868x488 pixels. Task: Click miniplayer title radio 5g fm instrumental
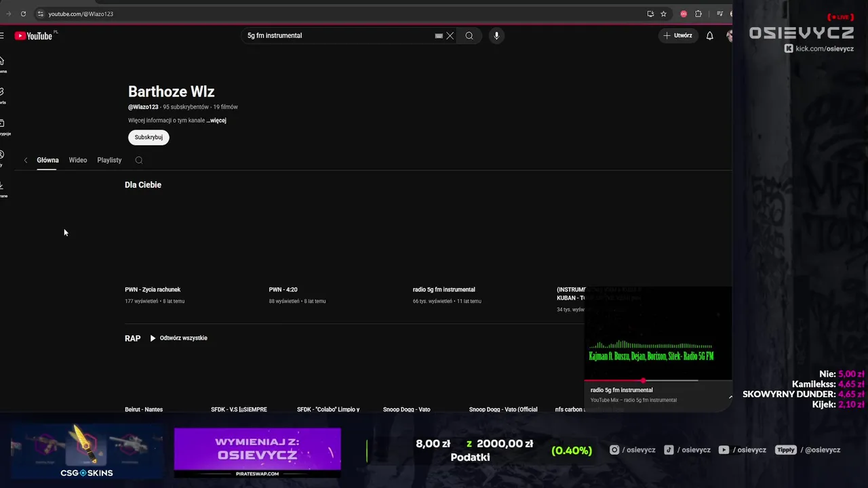622,390
